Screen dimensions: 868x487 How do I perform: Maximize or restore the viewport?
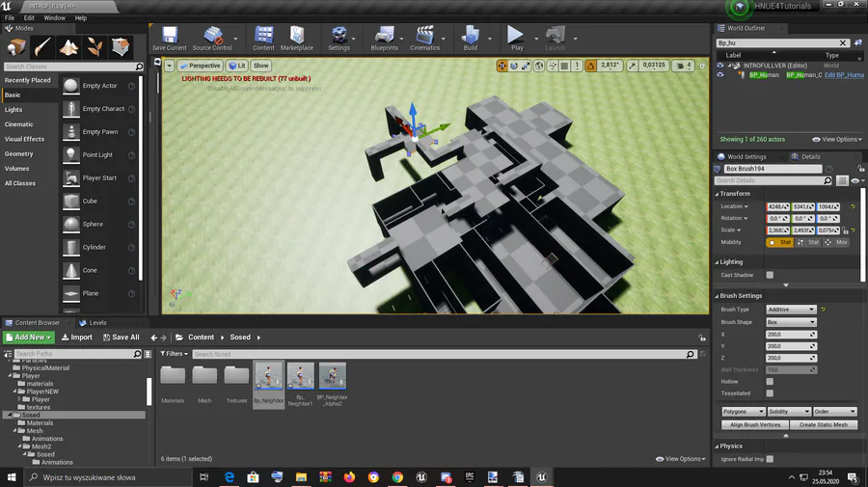point(702,66)
